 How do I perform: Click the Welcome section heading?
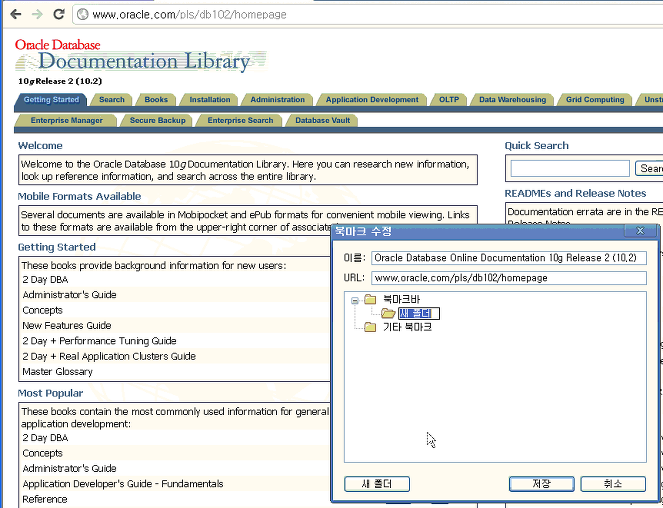tap(40, 146)
